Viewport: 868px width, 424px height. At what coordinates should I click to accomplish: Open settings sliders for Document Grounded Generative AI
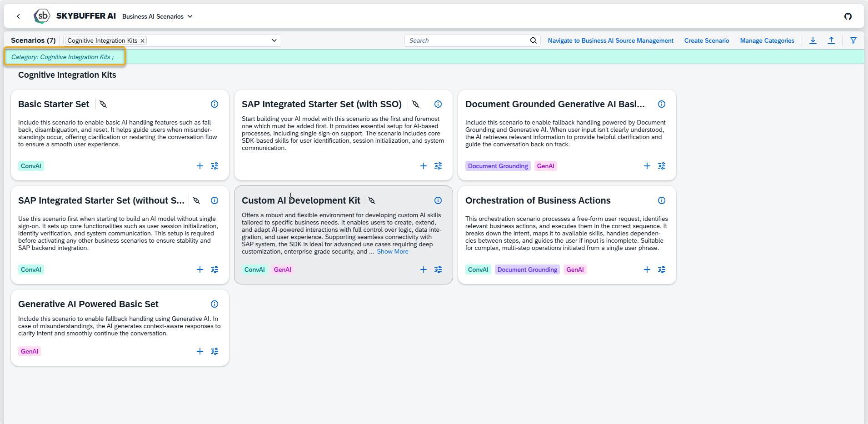tap(662, 166)
